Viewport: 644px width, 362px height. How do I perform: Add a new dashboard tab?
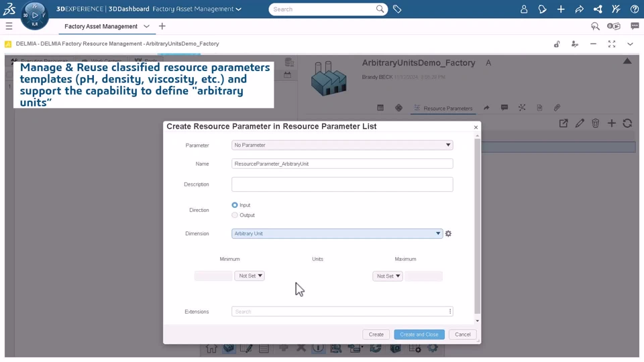pos(162,26)
